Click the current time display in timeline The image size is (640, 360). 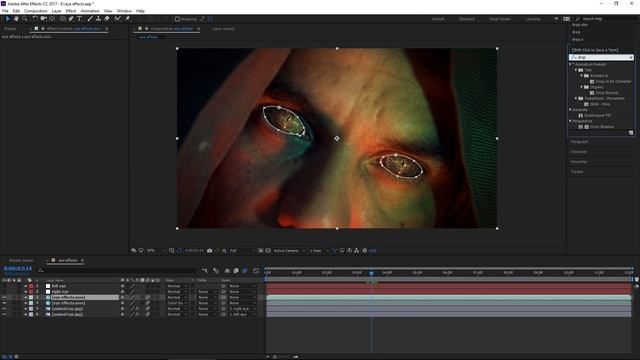(x=18, y=269)
